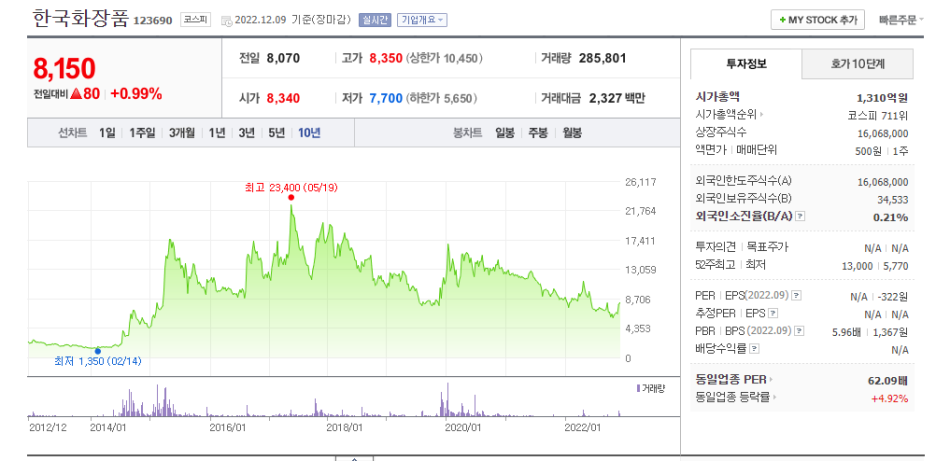This screenshot has width=936, height=461.
Task: Click the 52주최고 최저 values 13,000 5,770
Action: pos(876,266)
